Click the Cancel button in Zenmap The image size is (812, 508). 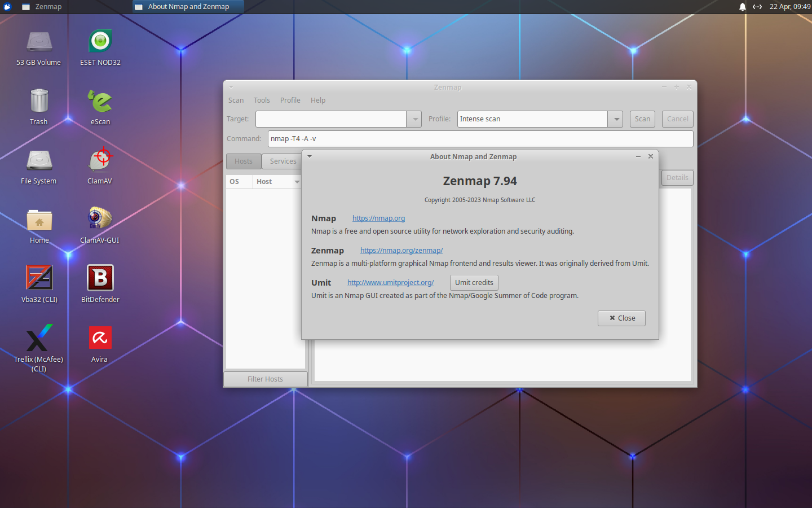677,119
